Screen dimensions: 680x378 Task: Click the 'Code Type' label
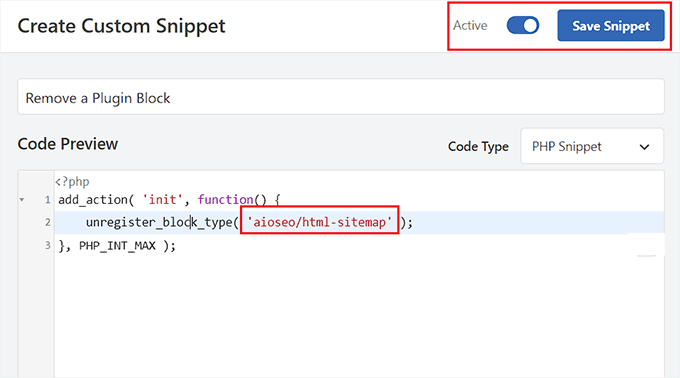(x=478, y=147)
